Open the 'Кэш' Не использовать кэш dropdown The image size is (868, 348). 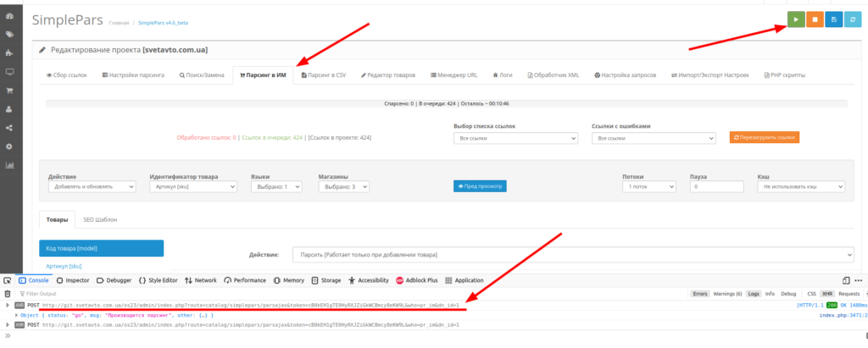point(801,187)
